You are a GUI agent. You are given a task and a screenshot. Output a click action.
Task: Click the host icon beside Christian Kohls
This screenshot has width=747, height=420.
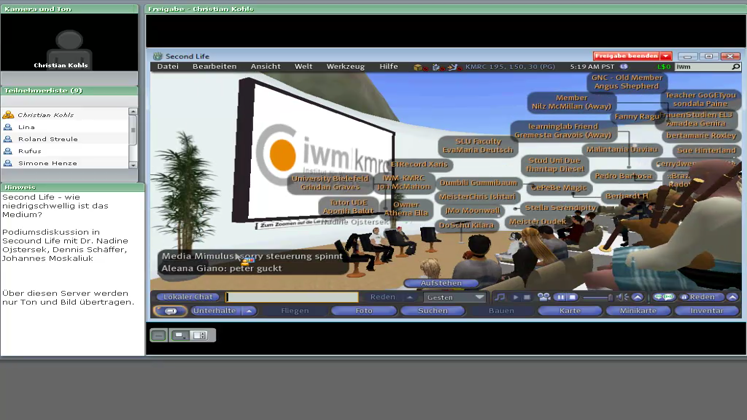click(8, 115)
